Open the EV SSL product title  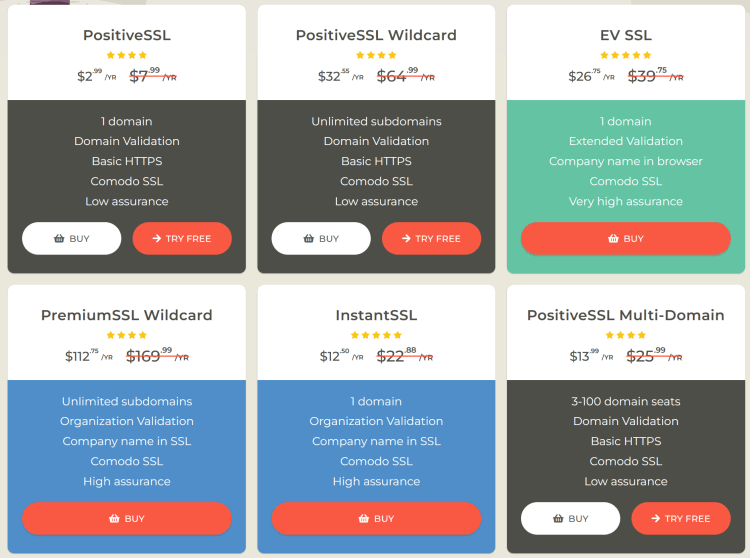626,35
